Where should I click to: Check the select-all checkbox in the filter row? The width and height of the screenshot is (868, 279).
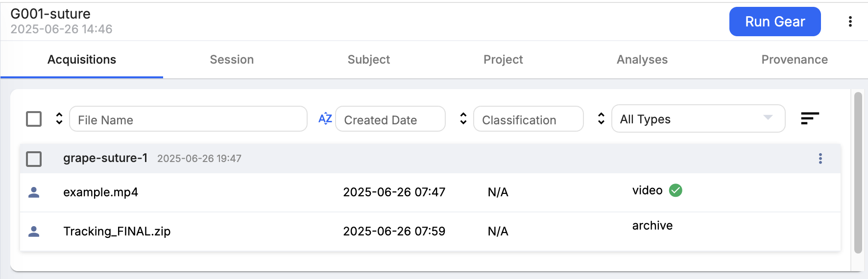click(34, 119)
